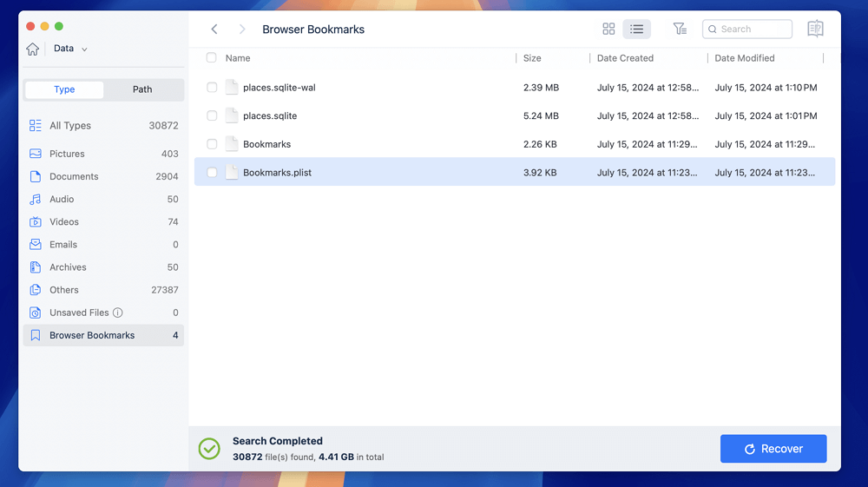Navigate back with the left arrow
This screenshot has width=868, height=487.
click(x=214, y=30)
